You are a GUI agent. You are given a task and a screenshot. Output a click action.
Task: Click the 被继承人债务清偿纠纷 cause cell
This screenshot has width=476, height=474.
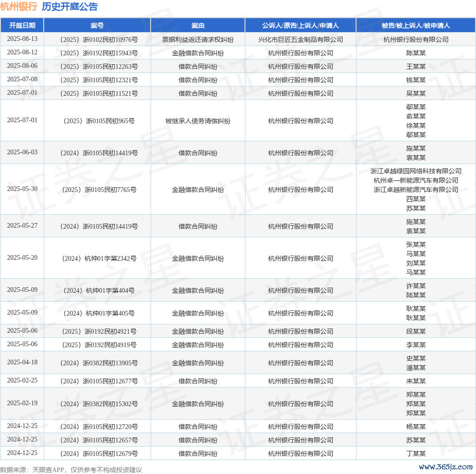pyautogui.click(x=198, y=121)
